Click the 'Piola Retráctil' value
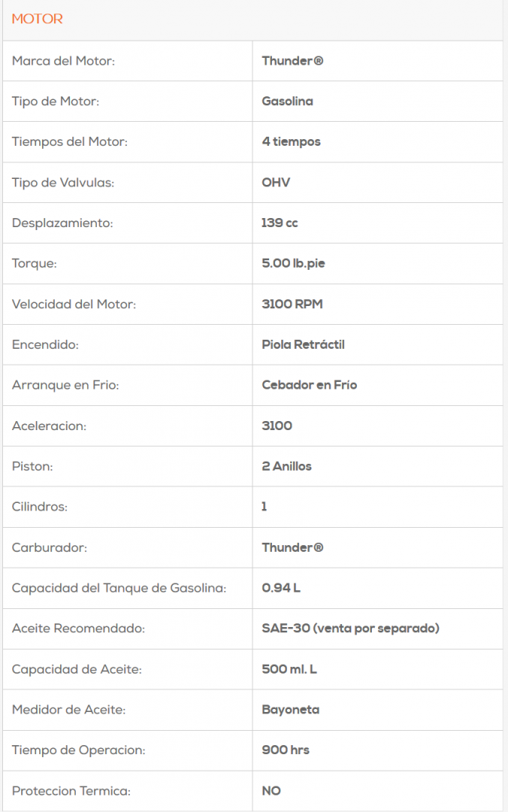The width and height of the screenshot is (508, 812). click(304, 345)
